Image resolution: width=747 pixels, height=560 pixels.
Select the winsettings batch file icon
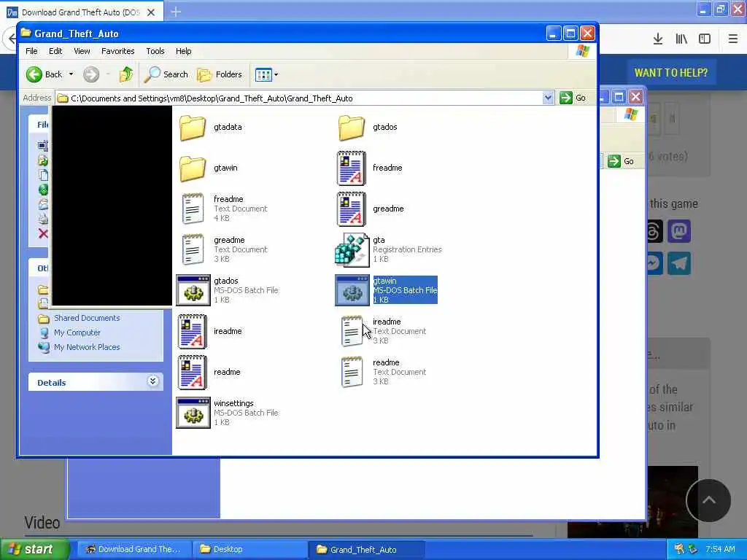193,413
